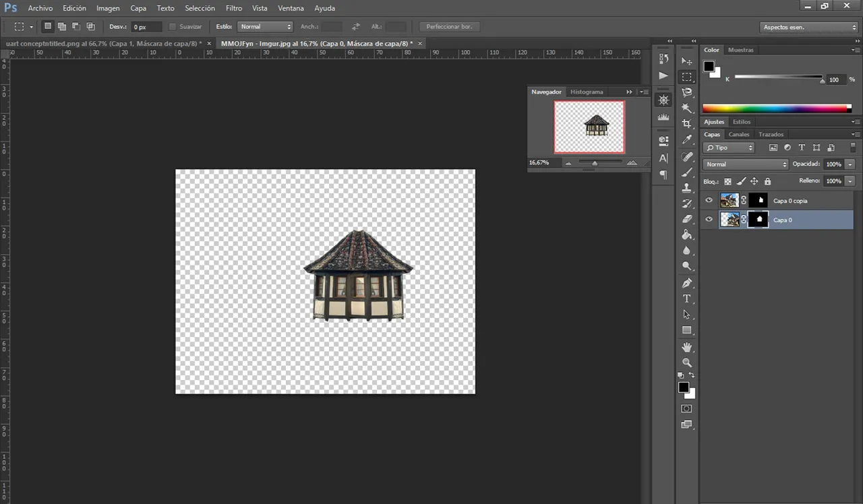Select the Rectangle shape tool
863x504 pixels.
[x=686, y=330]
